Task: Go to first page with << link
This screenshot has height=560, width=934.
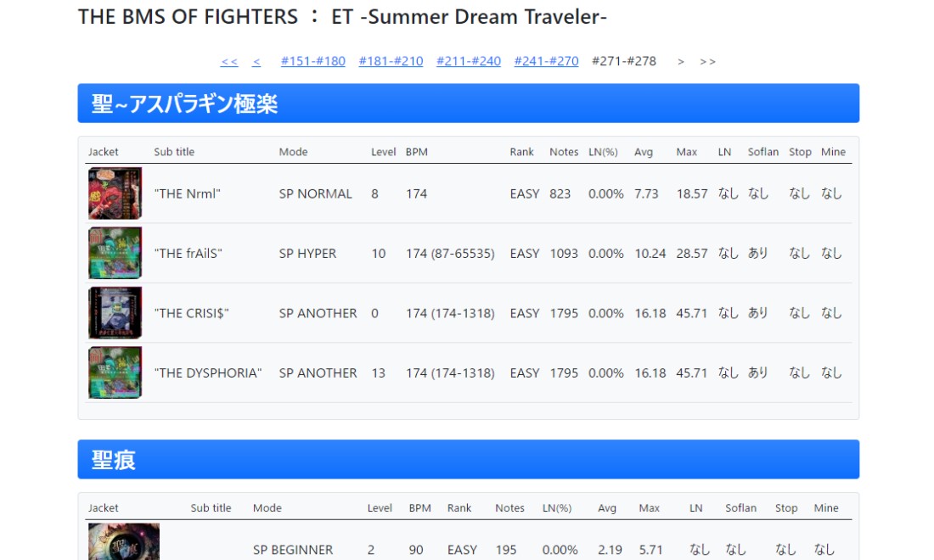Action: (229, 61)
